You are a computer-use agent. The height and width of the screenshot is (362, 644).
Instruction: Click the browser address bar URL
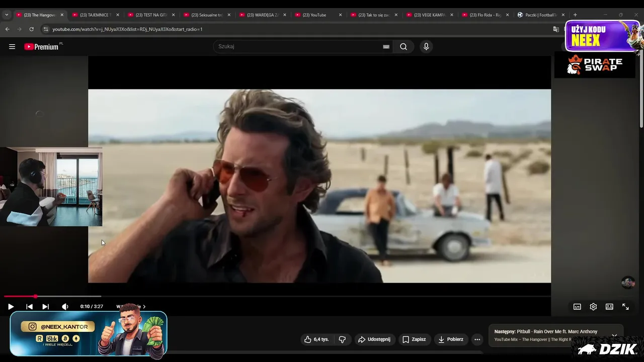(127, 29)
